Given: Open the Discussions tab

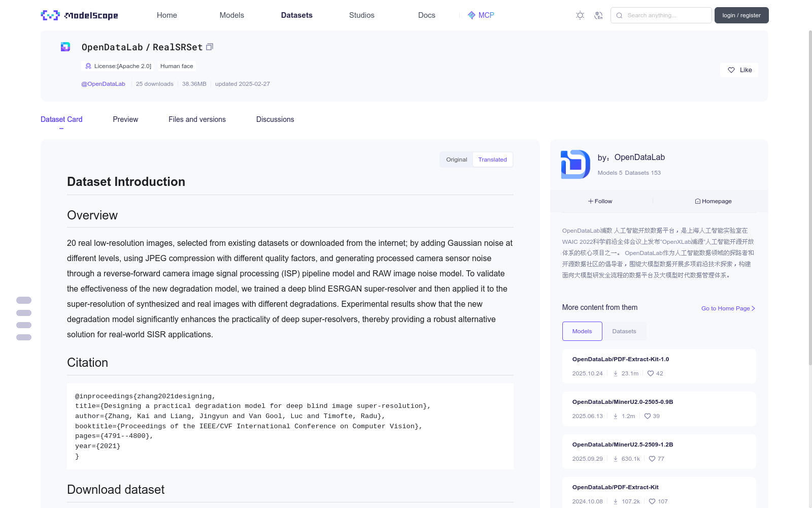Looking at the screenshot, I should (x=275, y=119).
